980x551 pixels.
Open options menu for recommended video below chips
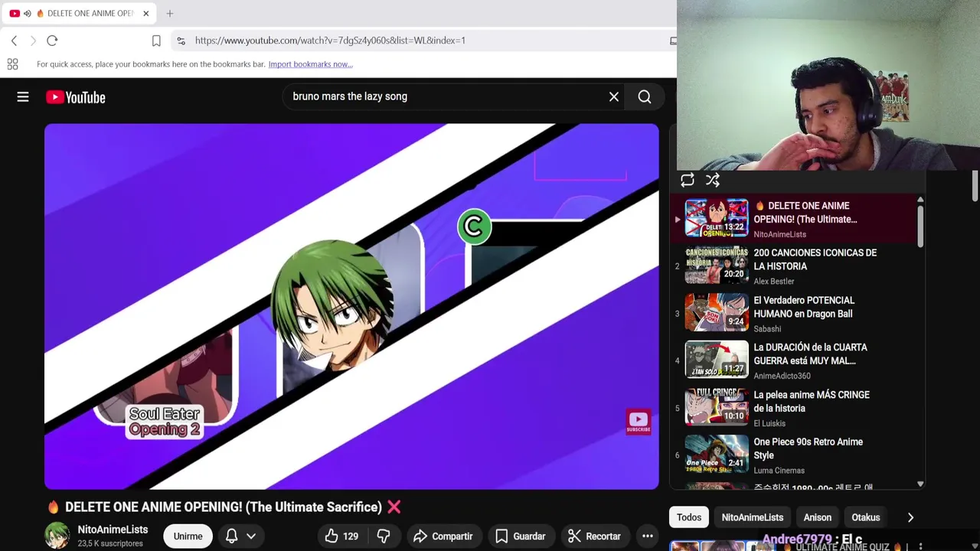tap(920, 546)
